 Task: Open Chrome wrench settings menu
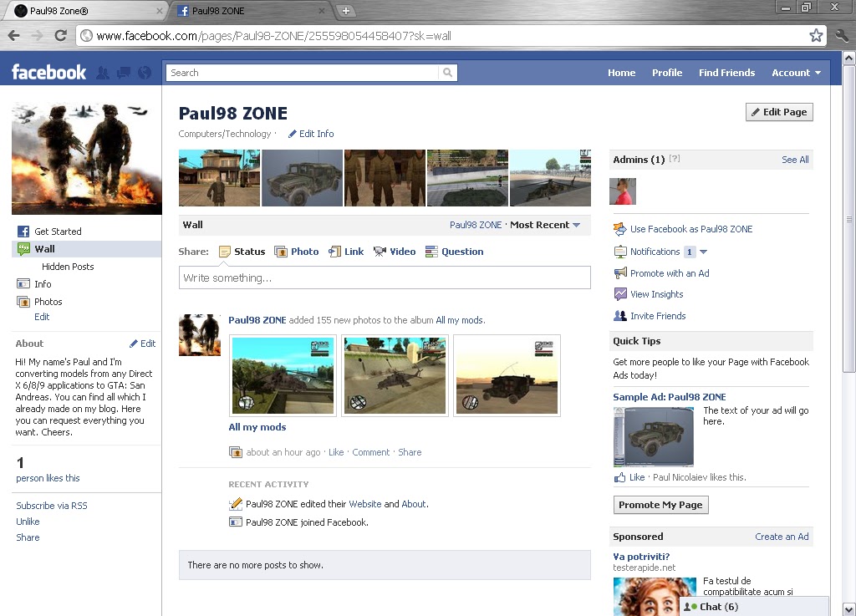point(842,36)
